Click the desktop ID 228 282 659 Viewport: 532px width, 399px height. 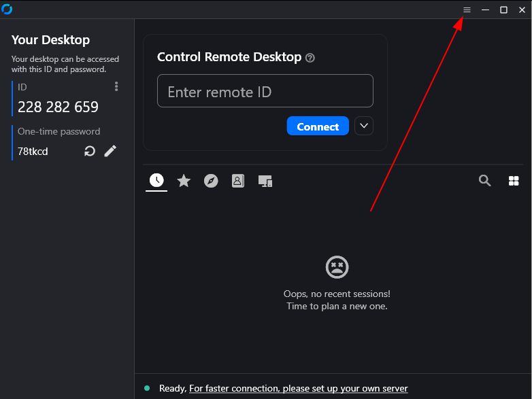pos(58,107)
